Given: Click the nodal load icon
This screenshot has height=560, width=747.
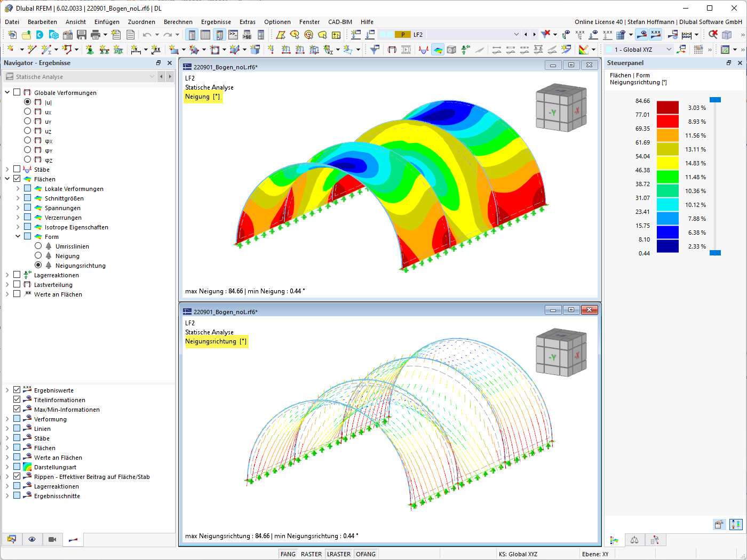Looking at the screenshot, I should tap(271, 50).
